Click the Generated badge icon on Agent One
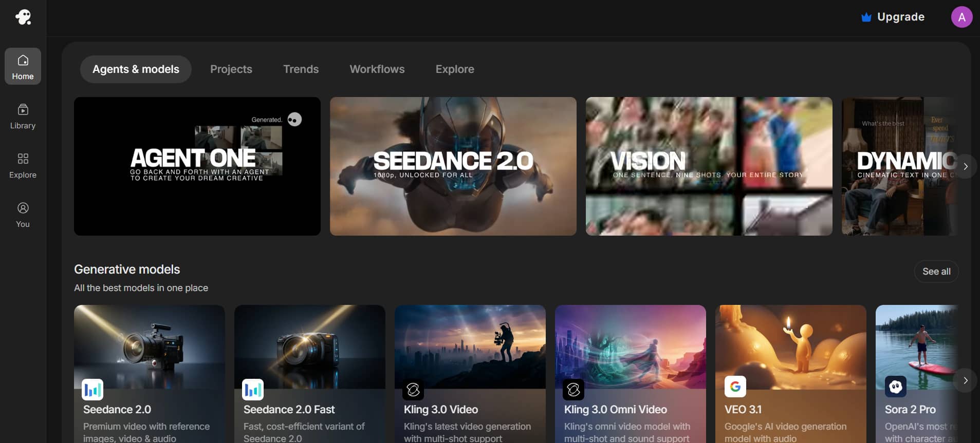This screenshot has width=980, height=443. [x=294, y=120]
